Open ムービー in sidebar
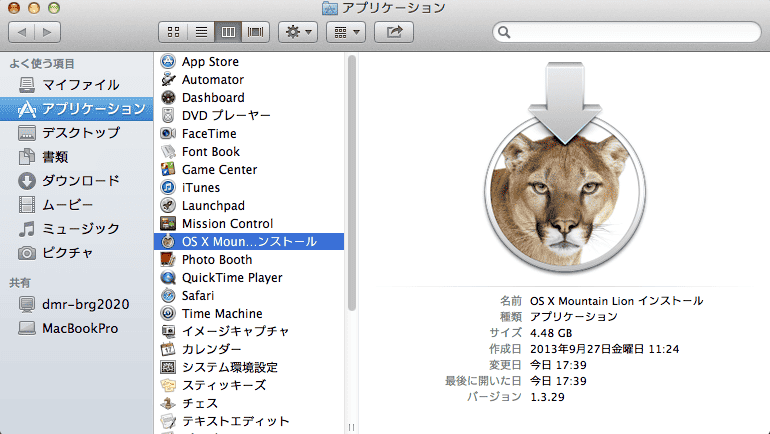Image resolution: width=770 pixels, height=434 pixels. click(x=77, y=205)
